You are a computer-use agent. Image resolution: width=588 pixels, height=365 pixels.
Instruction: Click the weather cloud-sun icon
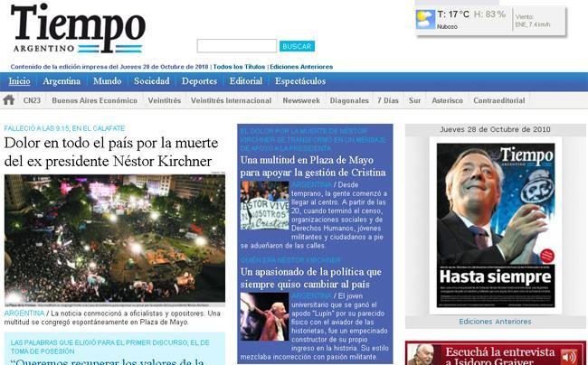point(425,20)
